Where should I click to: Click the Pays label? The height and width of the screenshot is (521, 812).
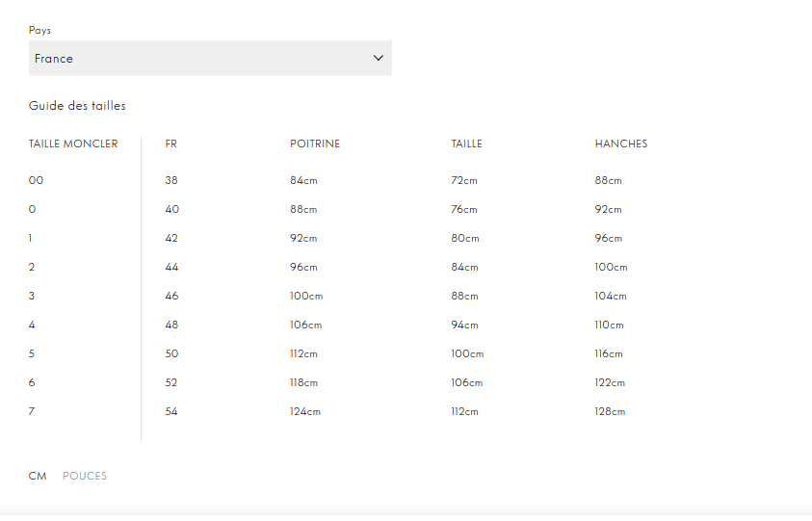point(39,30)
